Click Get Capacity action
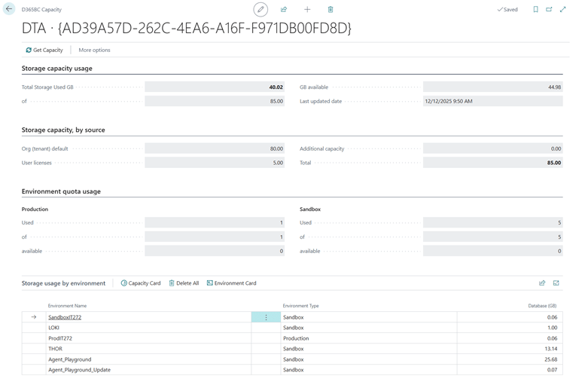Screen dimensions: 588x388 (44, 50)
